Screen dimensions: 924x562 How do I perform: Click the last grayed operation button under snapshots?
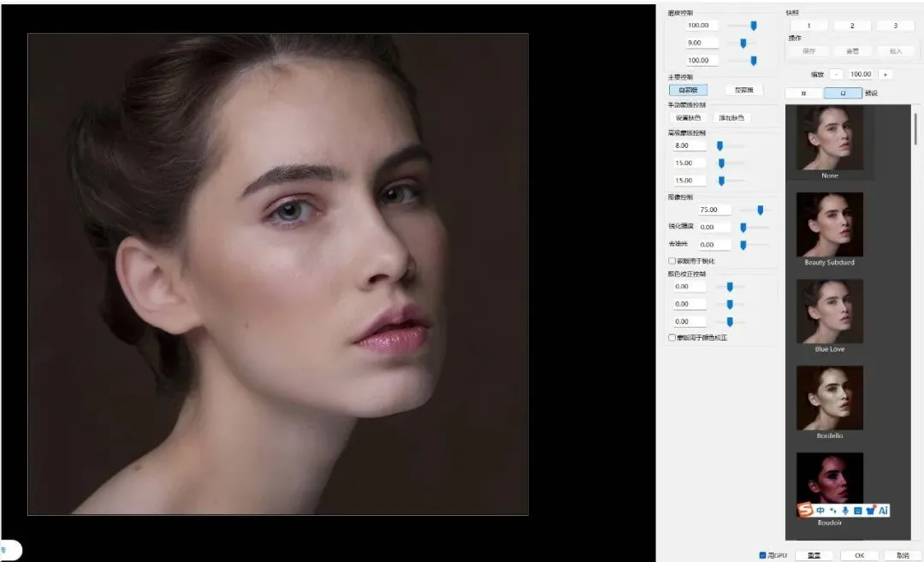(895, 51)
